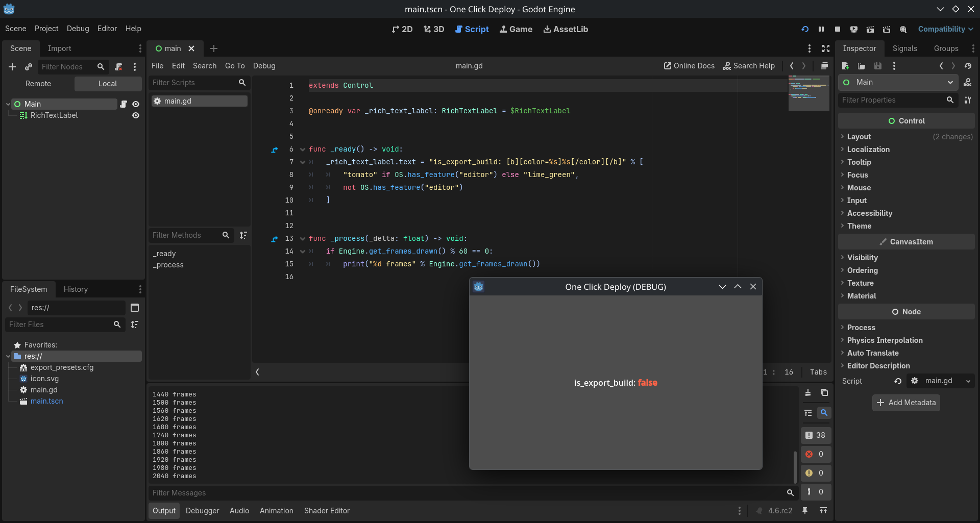Clear the output log
The height and width of the screenshot is (523, 980).
[x=808, y=392]
